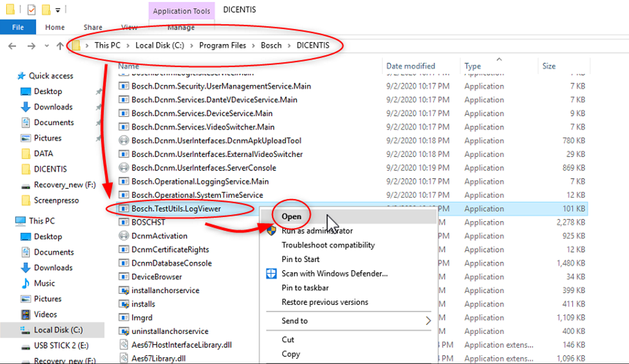Sort files by Date modified column
629x364 pixels.
point(410,66)
